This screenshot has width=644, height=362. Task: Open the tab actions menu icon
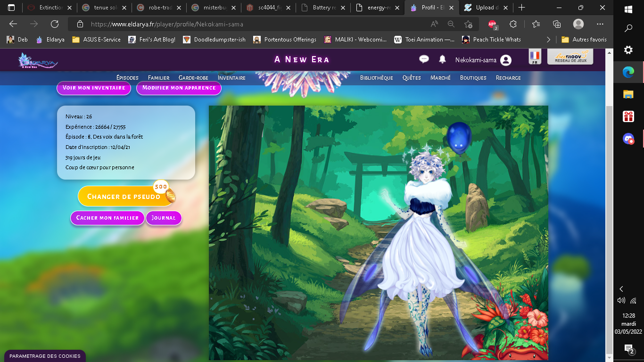(x=11, y=8)
